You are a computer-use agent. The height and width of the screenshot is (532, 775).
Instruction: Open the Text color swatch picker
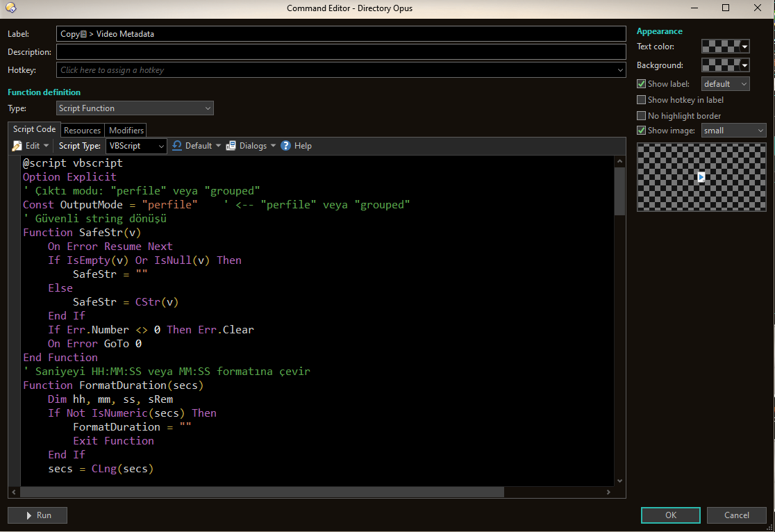click(x=726, y=47)
